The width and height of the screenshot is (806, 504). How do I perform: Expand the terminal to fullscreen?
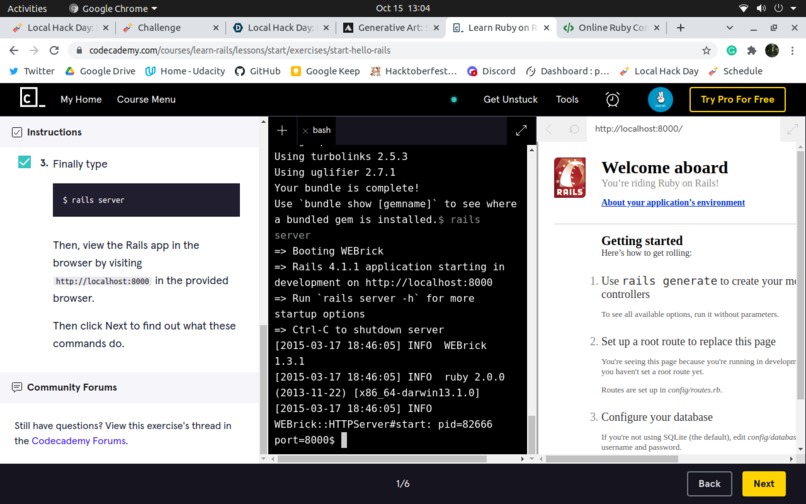[521, 131]
